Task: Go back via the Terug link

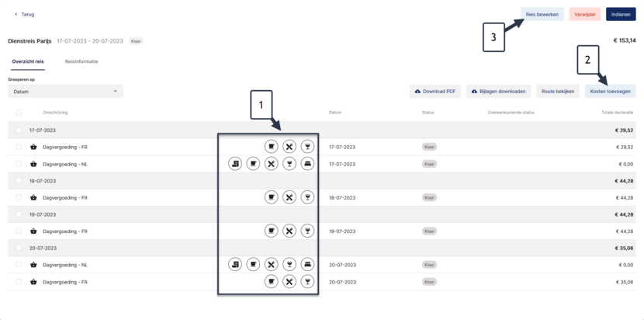Action: [x=25, y=15]
